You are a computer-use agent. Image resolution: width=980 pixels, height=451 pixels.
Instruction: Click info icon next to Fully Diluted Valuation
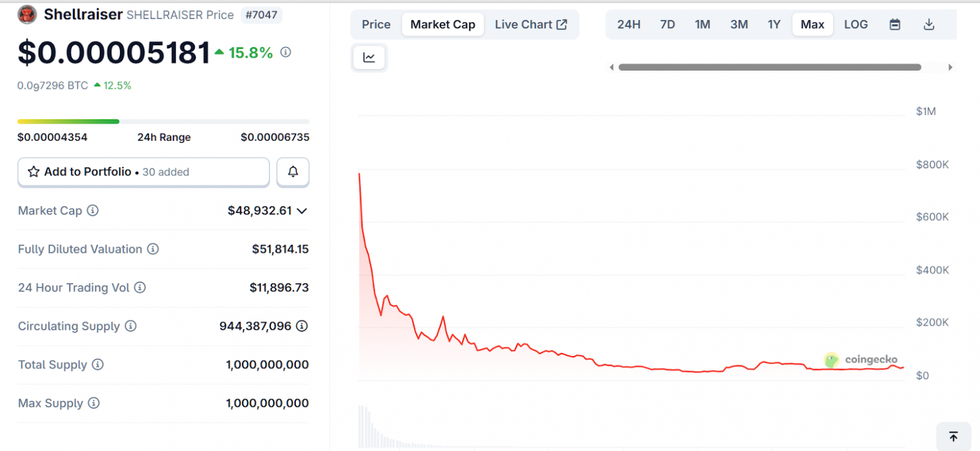coord(153,249)
